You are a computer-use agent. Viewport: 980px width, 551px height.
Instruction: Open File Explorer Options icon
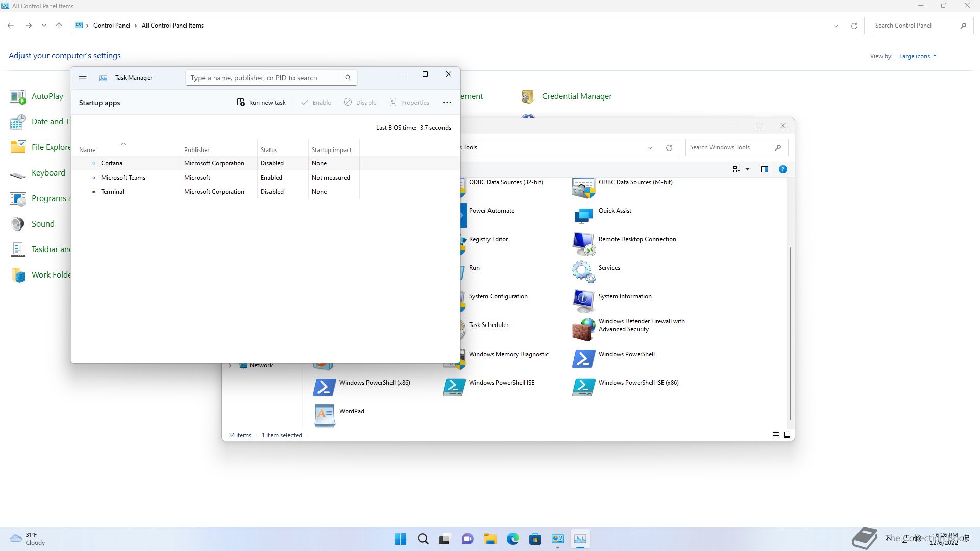(x=40, y=147)
